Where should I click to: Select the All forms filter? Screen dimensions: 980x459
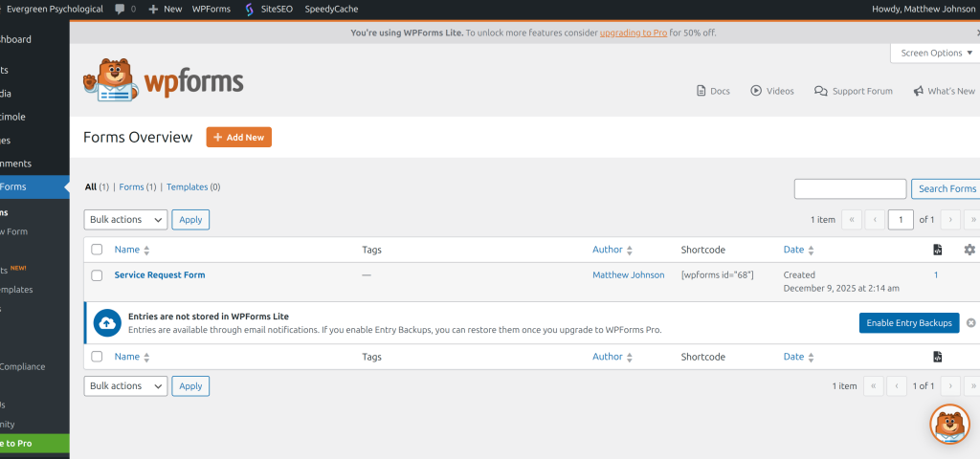91,186
